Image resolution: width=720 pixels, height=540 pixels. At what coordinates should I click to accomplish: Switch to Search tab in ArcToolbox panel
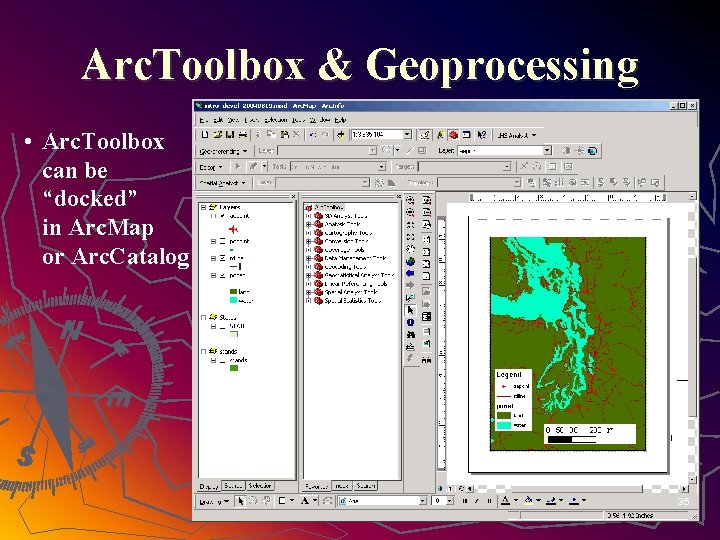click(366, 486)
